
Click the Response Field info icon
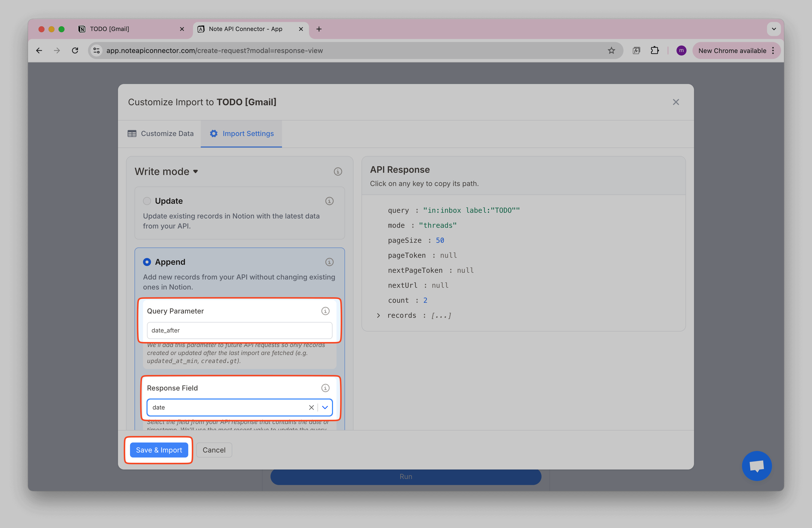pos(325,388)
